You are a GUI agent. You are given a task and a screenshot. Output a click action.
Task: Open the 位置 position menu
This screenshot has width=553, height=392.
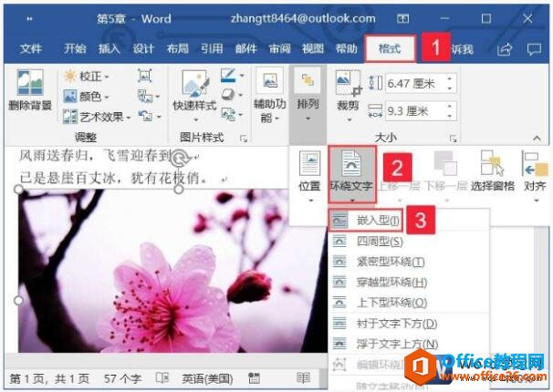click(309, 176)
